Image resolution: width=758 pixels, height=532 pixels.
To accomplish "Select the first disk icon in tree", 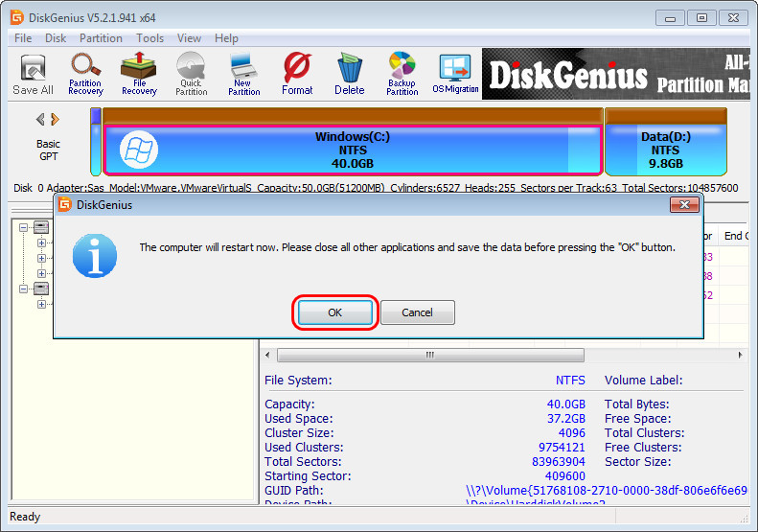I will [x=41, y=227].
